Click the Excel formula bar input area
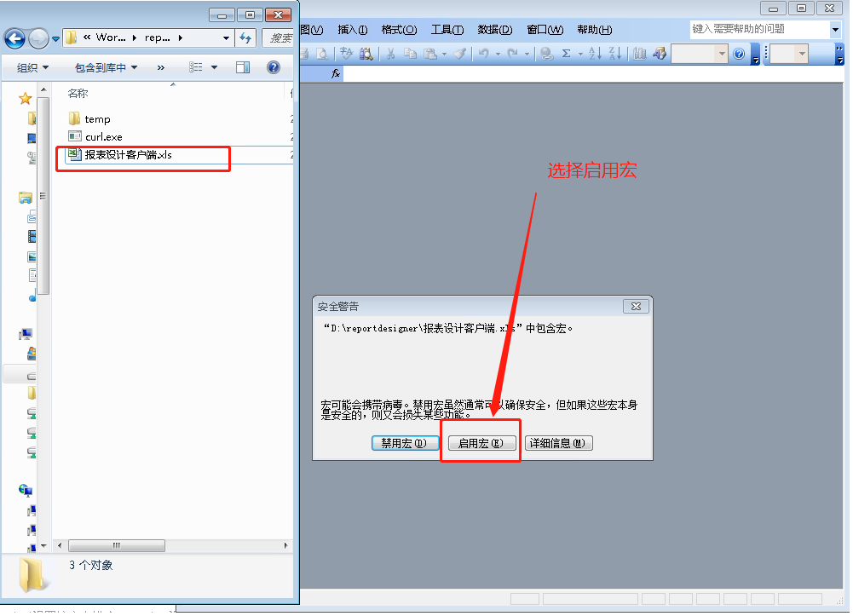The image size is (853, 616). (x=593, y=73)
